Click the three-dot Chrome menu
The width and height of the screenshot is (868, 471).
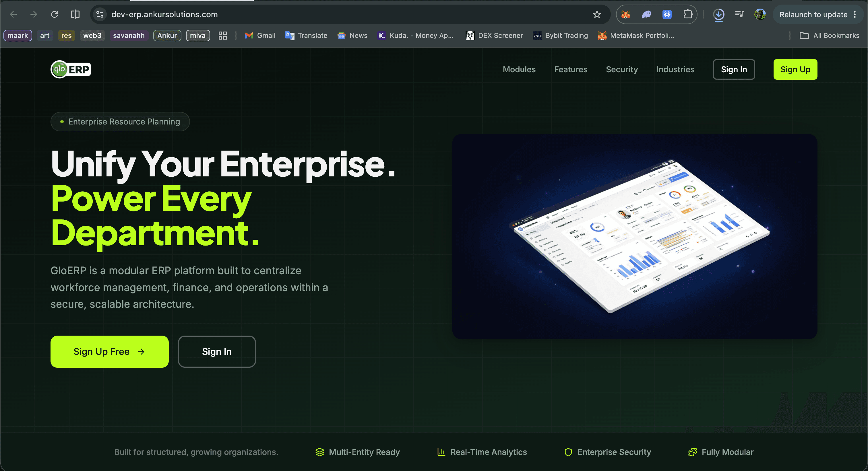[855, 14]
